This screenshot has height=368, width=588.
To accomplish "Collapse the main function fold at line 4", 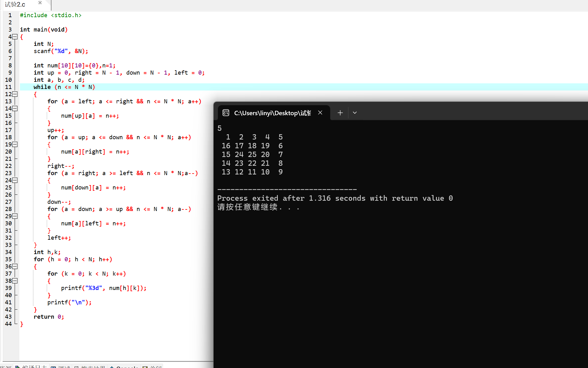I will point(15,37).
